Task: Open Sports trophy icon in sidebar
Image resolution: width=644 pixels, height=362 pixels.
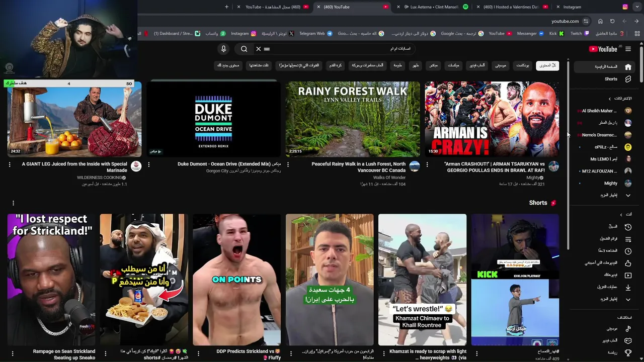Action: coord(628,353)
